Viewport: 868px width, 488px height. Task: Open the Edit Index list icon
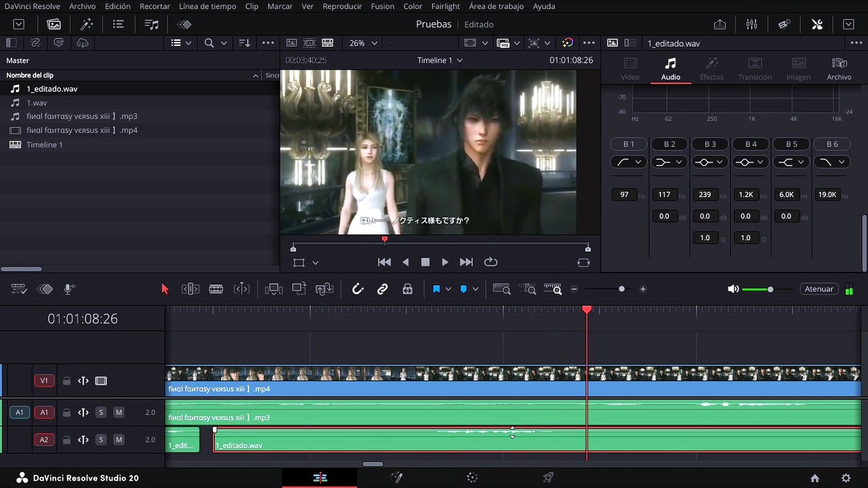pyautogui.click(x=119, y=24)
